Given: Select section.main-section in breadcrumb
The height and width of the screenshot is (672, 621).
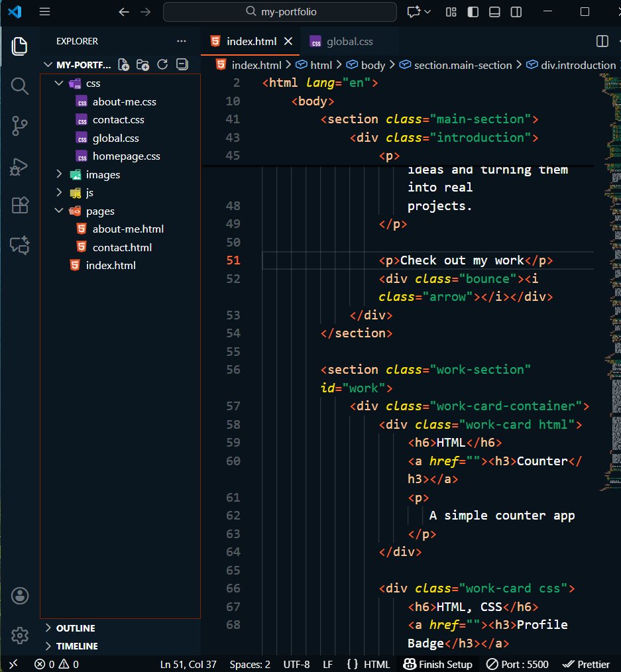Looking at the screenshot, I should pos(463,65).
